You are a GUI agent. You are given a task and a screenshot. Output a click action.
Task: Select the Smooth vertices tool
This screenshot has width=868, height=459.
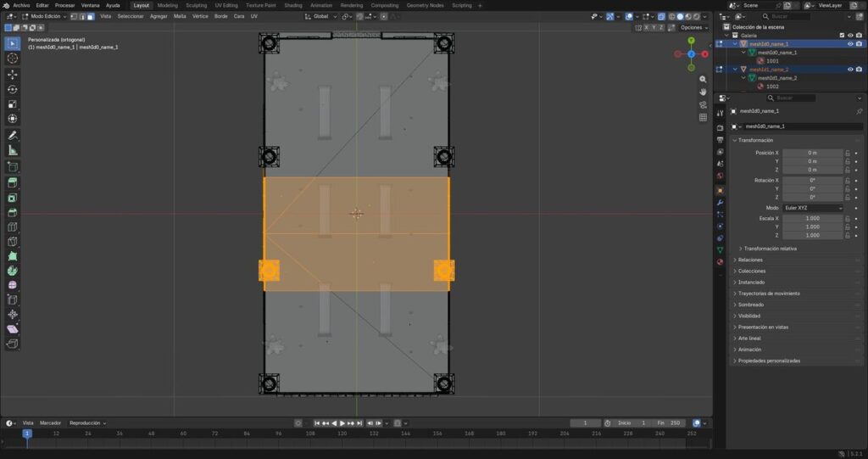[x=13, y=285]
